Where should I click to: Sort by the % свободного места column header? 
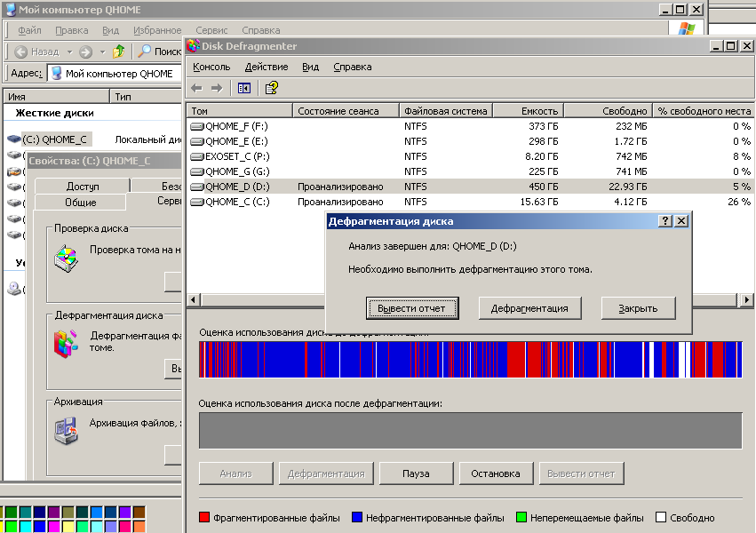(x=704, y=111)
